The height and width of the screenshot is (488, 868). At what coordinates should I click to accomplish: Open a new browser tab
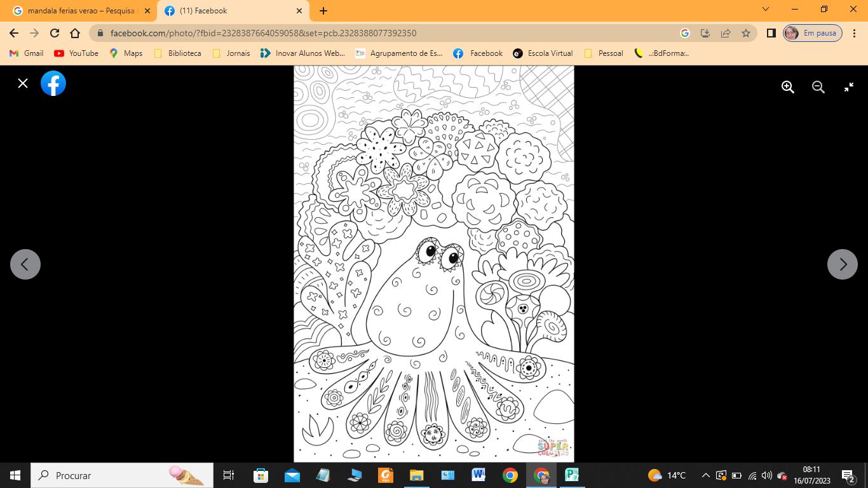323,11
